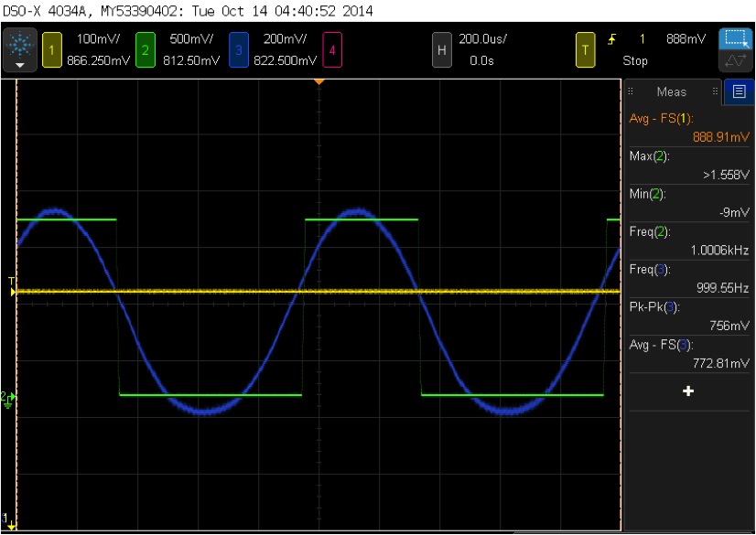Image resolution: width=756 pixels, height=535 pixels.
Task: Click the trigger level marker on left edge
Action: point(13,292)
